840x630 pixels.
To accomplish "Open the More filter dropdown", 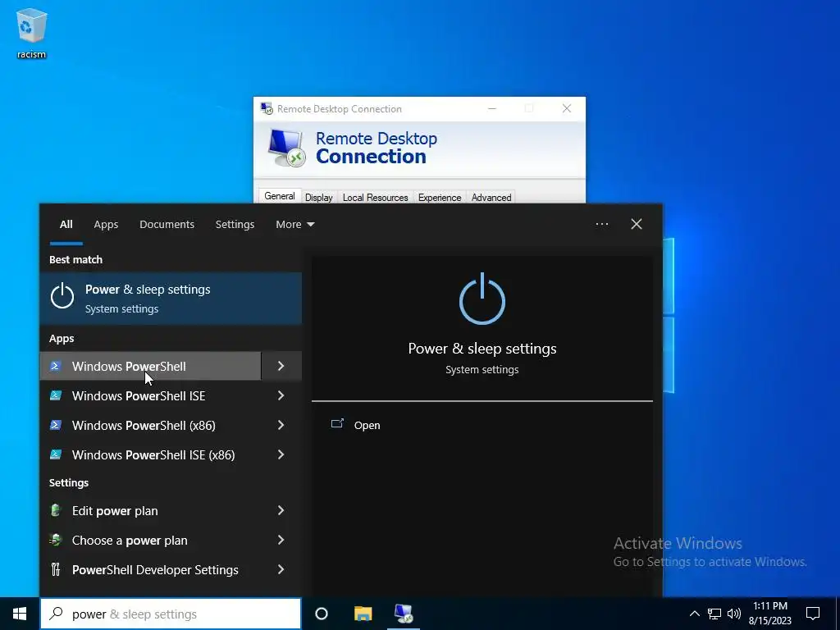I will pos(295,225).
